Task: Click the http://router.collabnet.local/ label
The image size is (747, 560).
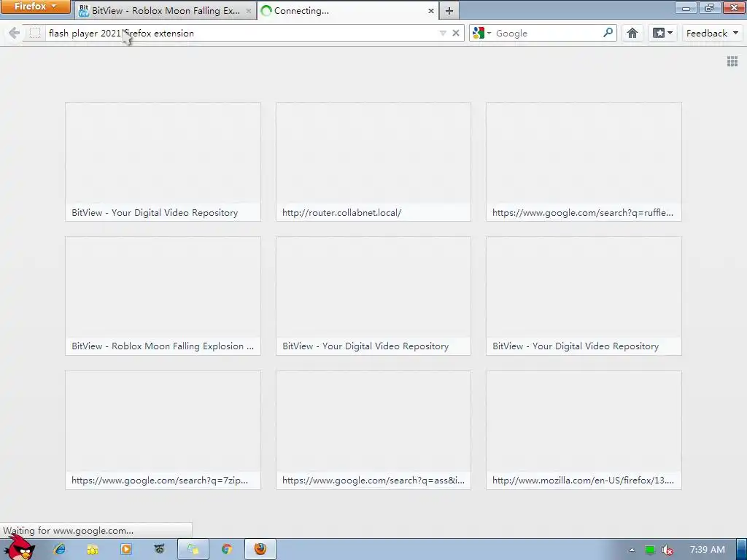Action: click(341, 212)
